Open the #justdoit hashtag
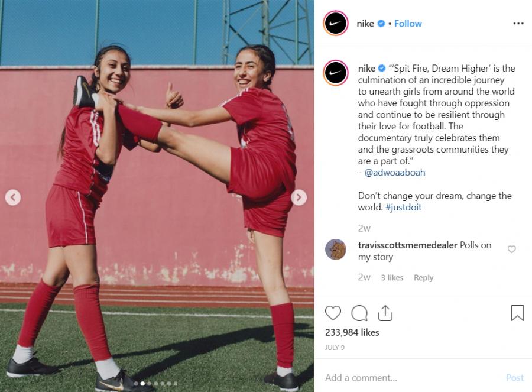Viewport: 532px width, 392px height. (x=403, y=207)
